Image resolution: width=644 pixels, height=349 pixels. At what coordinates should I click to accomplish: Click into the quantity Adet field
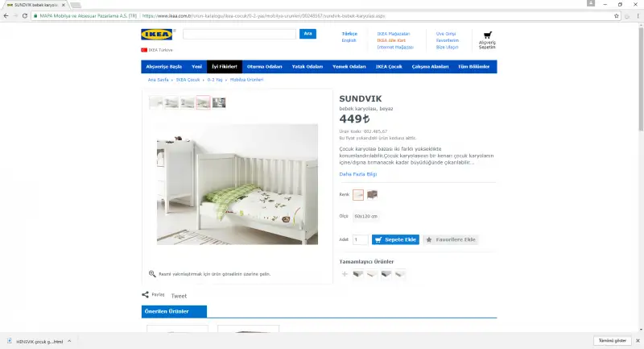[x=360, y=239]
